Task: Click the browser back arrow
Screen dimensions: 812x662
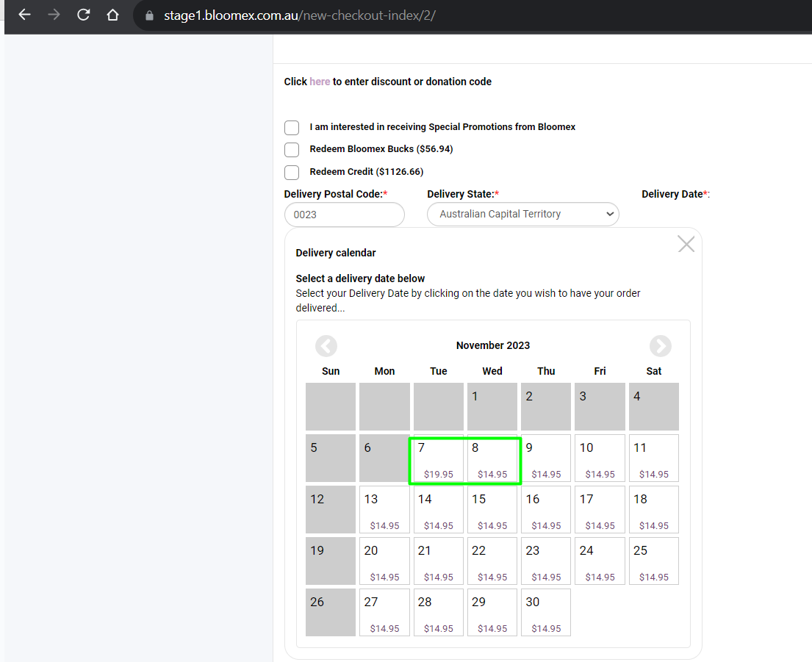Action: [x=24, y=15]
